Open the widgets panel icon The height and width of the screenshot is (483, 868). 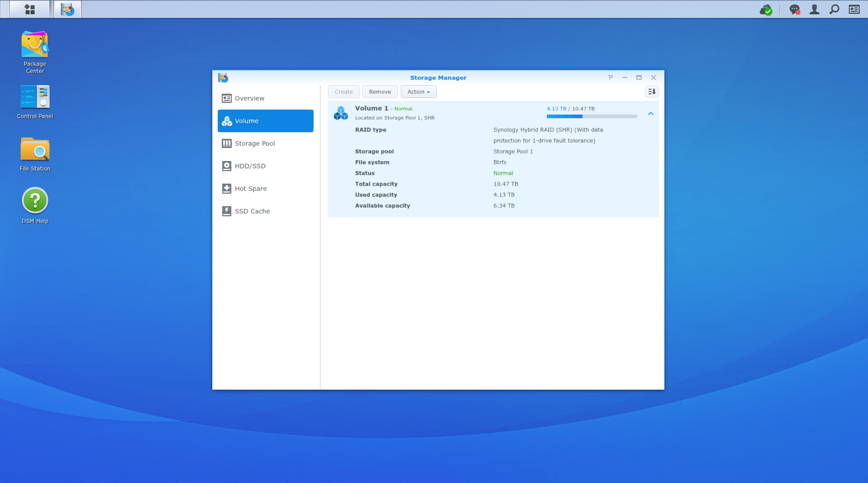pos(854,9)
